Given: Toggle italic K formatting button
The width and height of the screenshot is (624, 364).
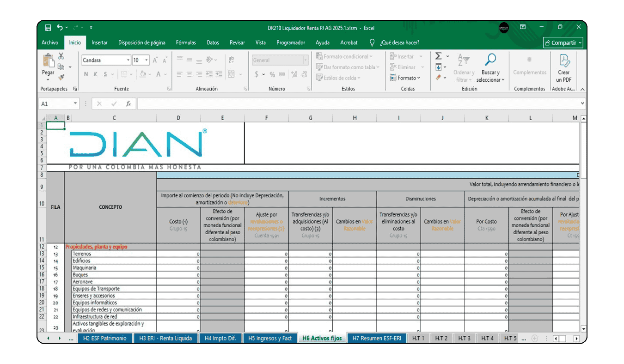Looking at the screenshot, I should click(x=96, y=74).
